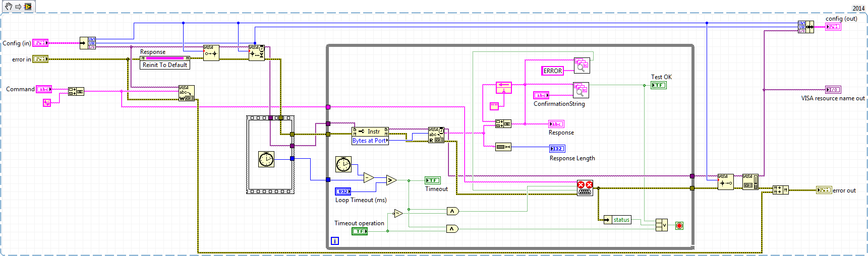The height and width of the screenshot is (256, 868).
Task: Click Tick Count clock inside while loop
Action: 343,164
